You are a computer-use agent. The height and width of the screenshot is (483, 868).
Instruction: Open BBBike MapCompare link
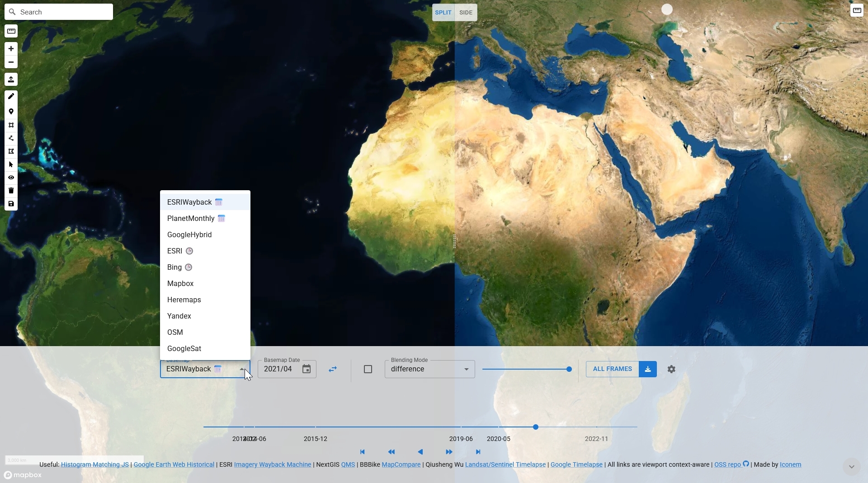tap(401, 464)
